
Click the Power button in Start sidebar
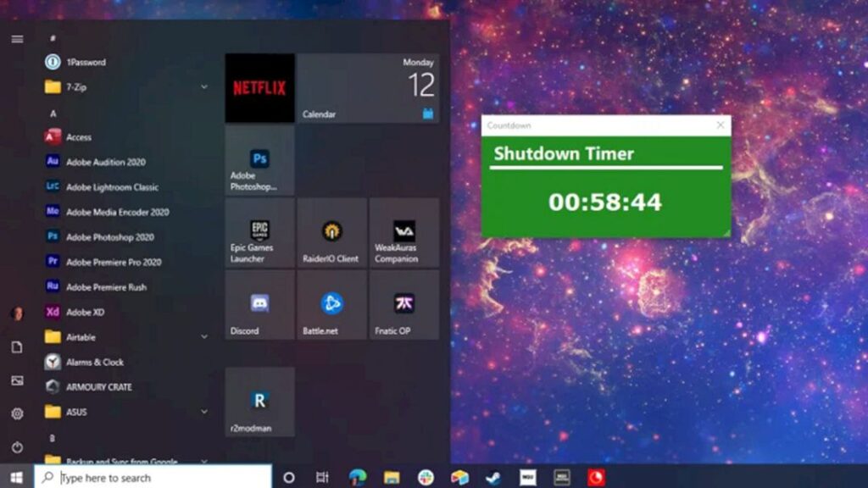pyautogui.click(x=17, y=447)
